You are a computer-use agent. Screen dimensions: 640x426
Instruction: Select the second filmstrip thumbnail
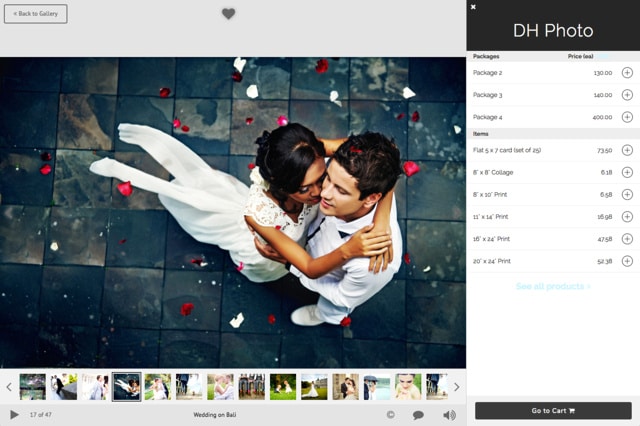tap(64, 386)
